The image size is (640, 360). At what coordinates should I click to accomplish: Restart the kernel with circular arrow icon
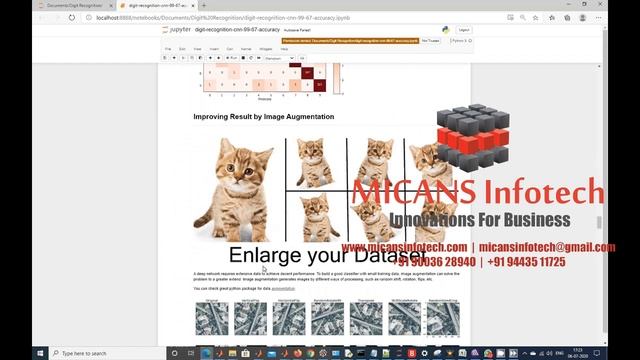(251, 58)
